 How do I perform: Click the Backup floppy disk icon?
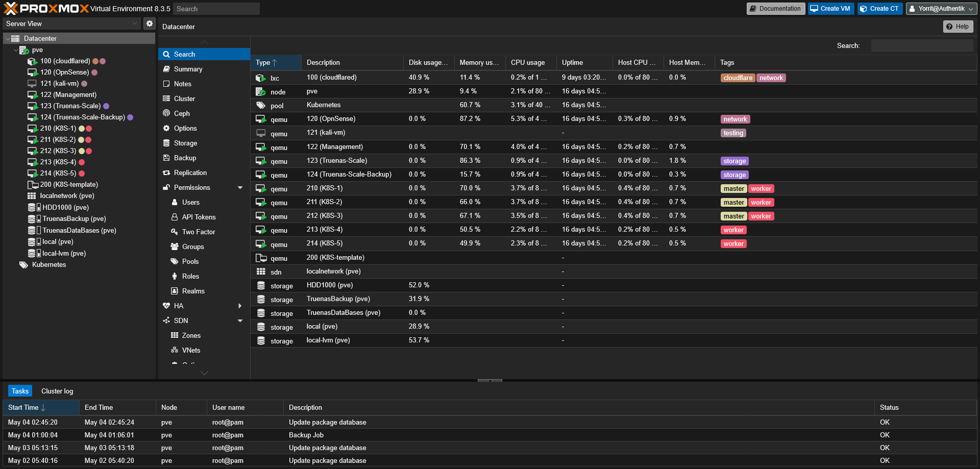[166, 158]
